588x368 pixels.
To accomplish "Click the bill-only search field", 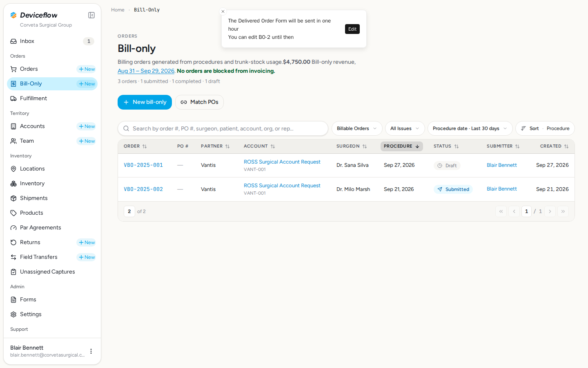I will pos(223,128).
